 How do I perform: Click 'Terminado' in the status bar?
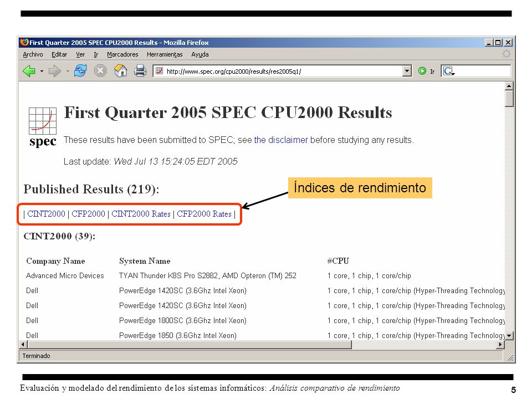tap(37, 356)
